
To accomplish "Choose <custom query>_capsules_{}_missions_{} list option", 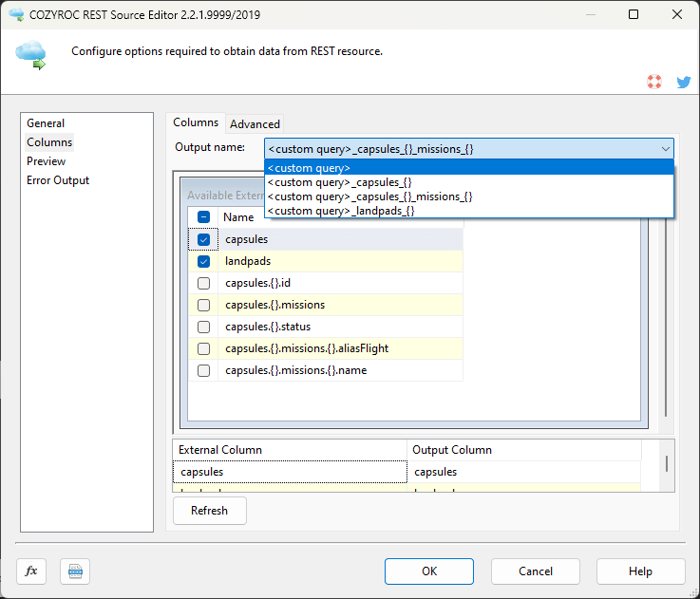I will tap(469, 197).
